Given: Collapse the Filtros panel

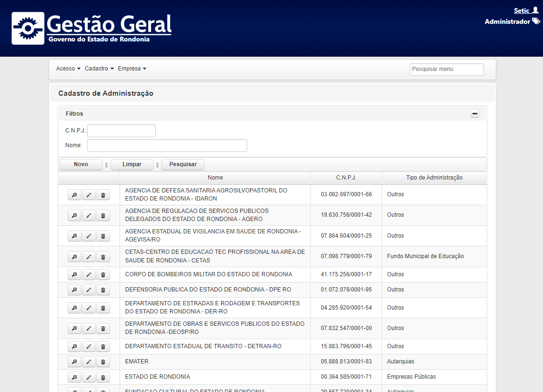Looking at the screenshot, I should 475,113.
